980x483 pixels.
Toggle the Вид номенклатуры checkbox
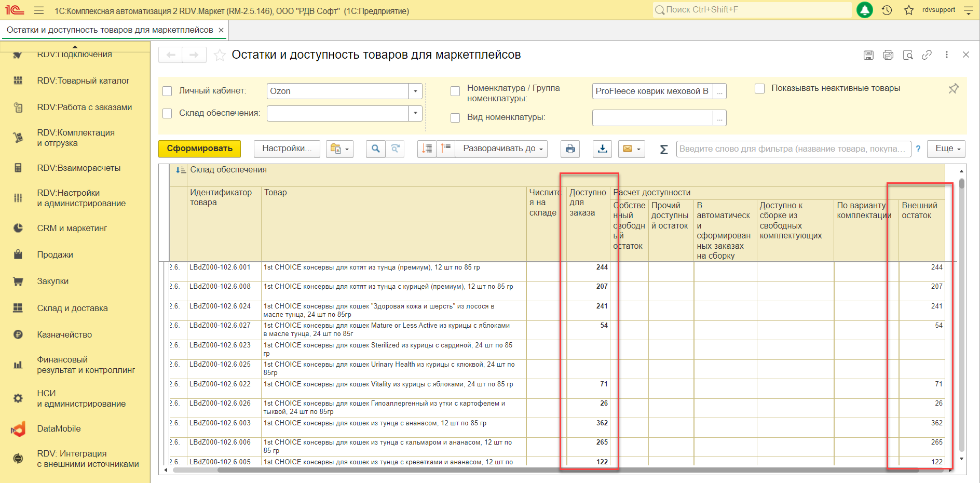455,118
